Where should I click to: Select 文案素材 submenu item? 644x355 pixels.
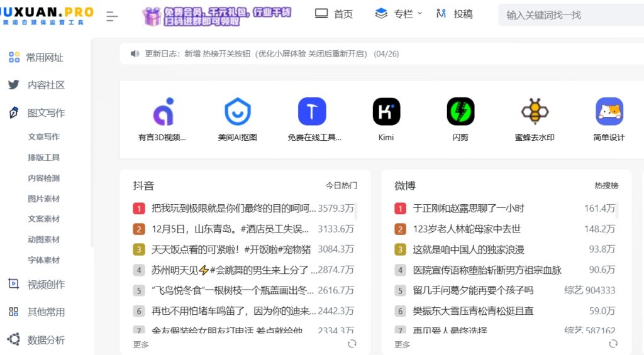pyautogui.click(x=44, y=219)
